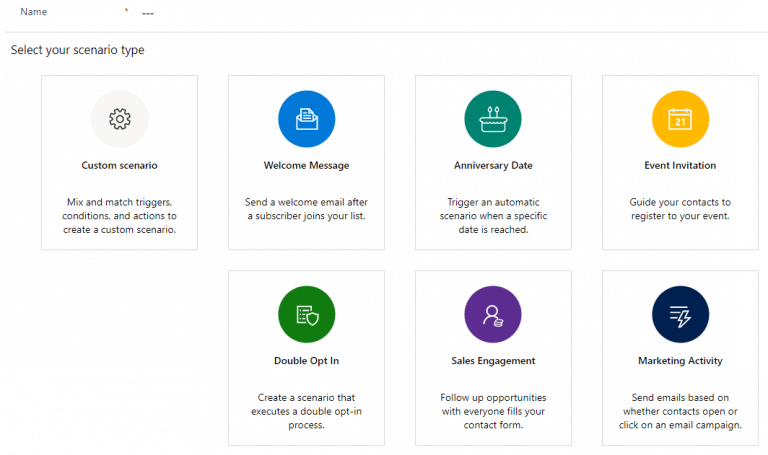Click the green shield Double Opt In icon

pos(306,315)
